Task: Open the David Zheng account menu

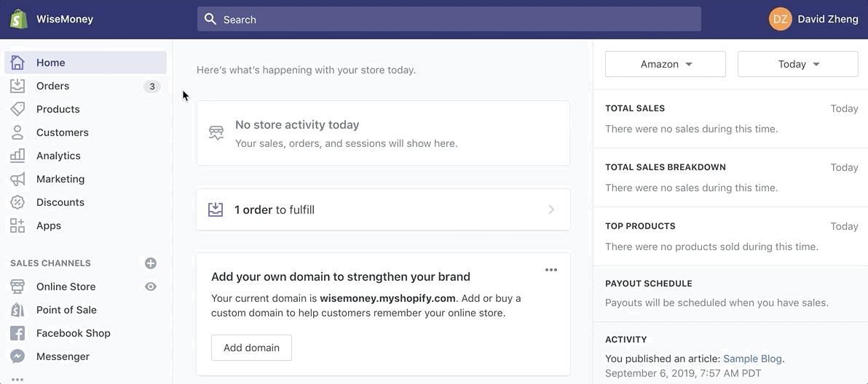Action: pyautogui.click(x=813, y=20)
